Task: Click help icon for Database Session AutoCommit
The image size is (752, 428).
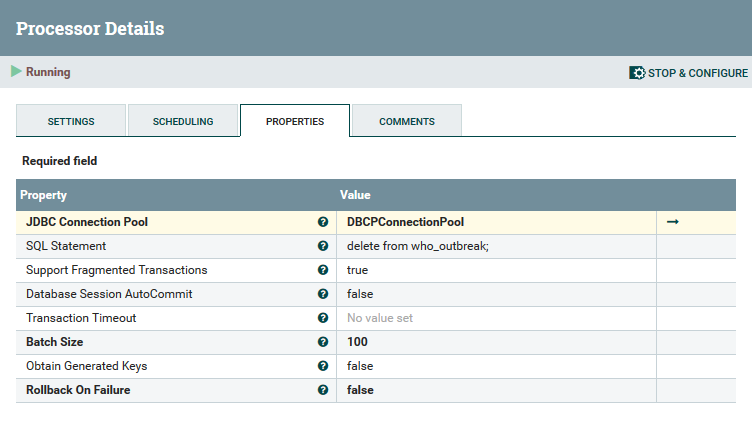Action: coord(323,294)
